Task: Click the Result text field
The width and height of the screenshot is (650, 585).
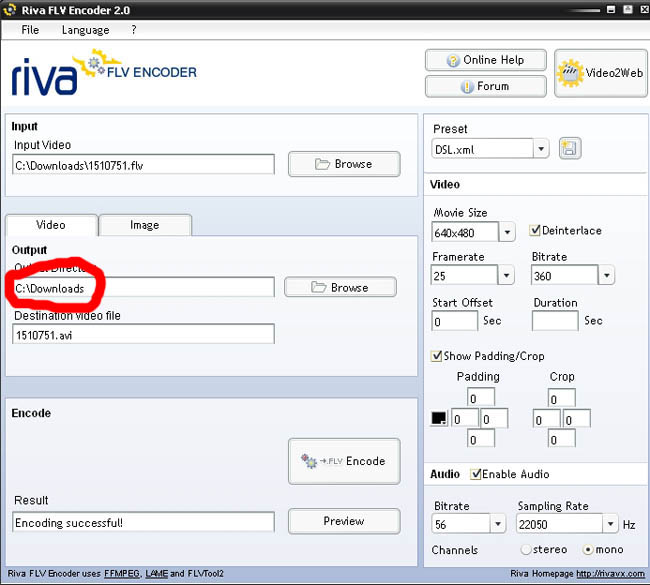Action: (x=143, y=522)
